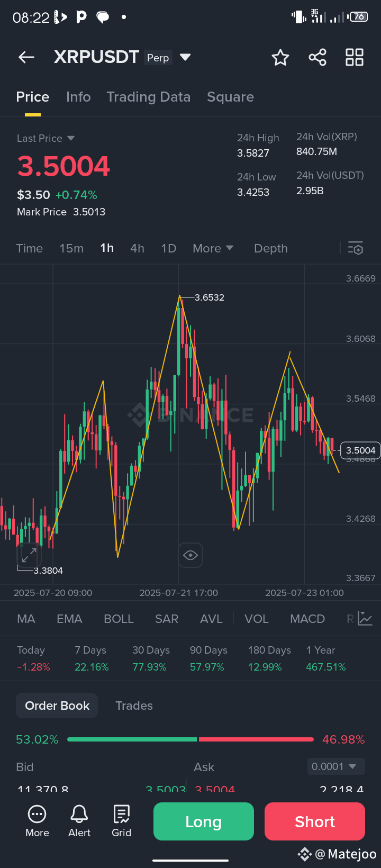Switch to the Price tab
The image size is (381, 868).
point(33,97)
